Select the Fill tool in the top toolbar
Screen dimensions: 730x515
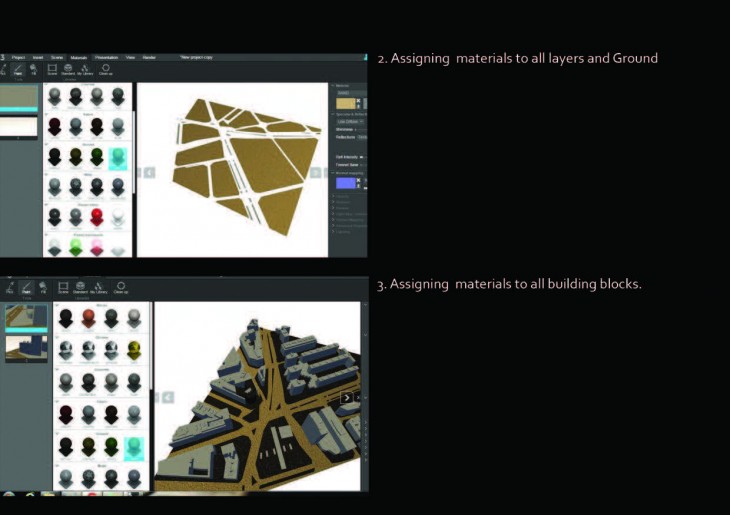[x=34, y=70]
